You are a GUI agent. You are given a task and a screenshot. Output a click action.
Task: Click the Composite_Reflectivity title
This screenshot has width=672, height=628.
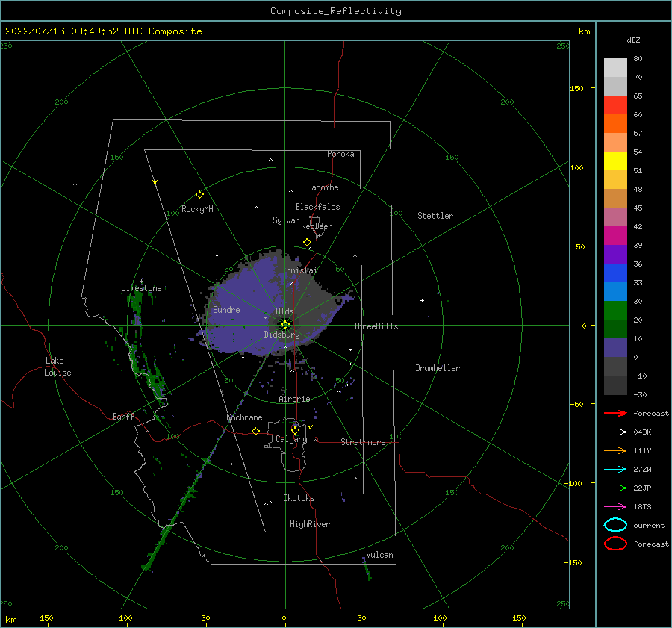tap(336, 11)
